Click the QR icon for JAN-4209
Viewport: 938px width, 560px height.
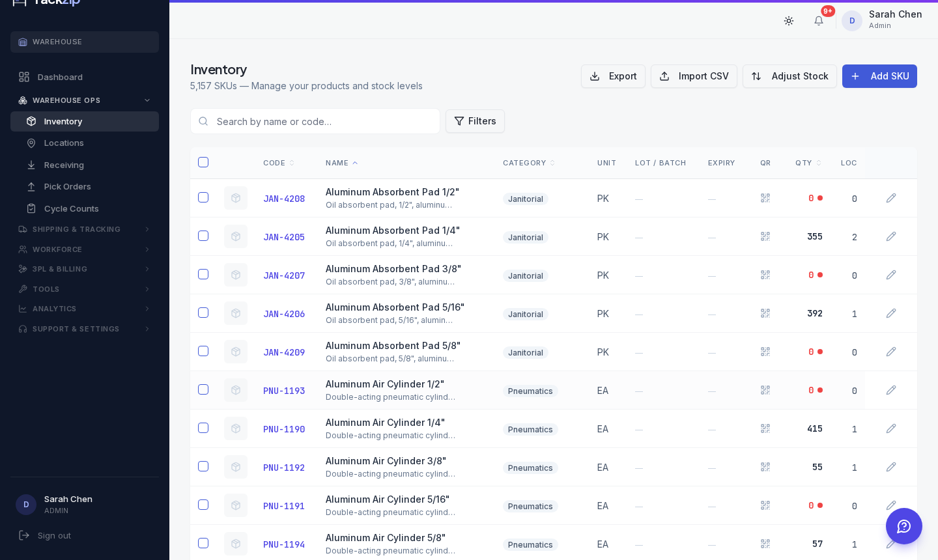765,352
